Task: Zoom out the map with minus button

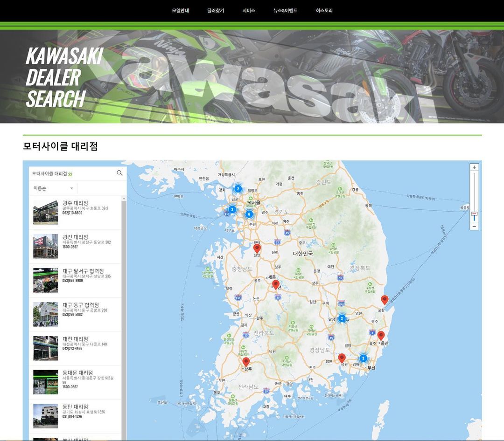Action: tap(474, 227)
